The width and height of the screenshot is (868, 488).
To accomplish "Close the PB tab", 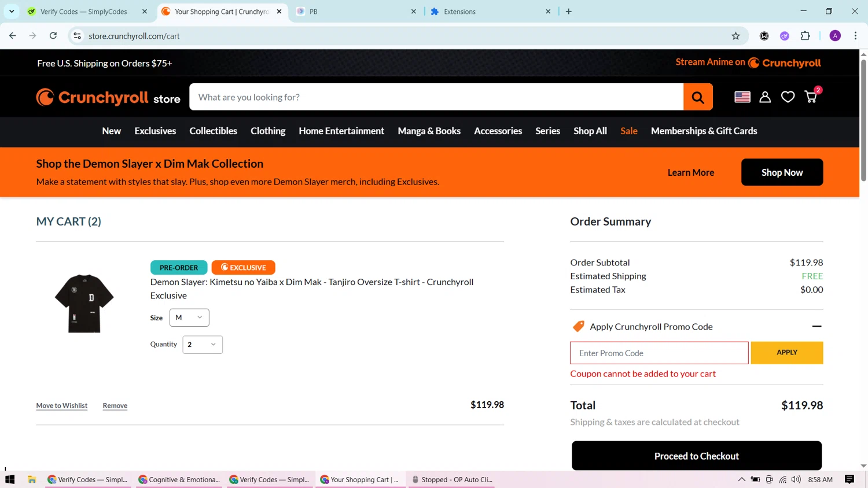I will 414,12.
